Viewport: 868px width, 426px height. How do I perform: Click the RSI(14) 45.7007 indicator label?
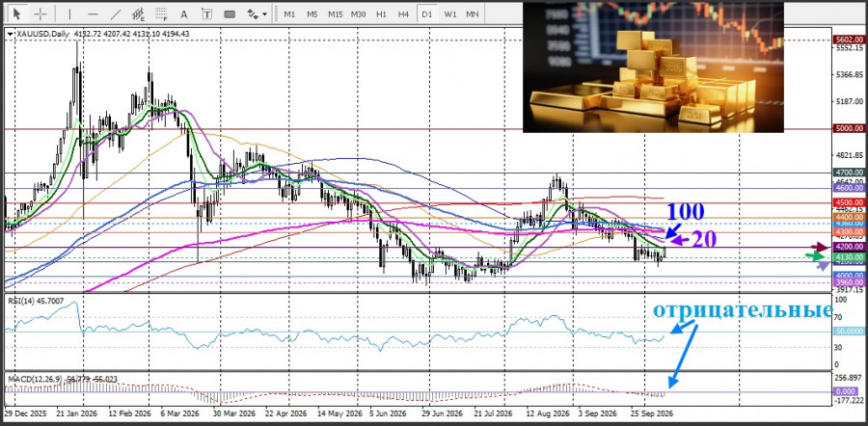coord(35,301)
